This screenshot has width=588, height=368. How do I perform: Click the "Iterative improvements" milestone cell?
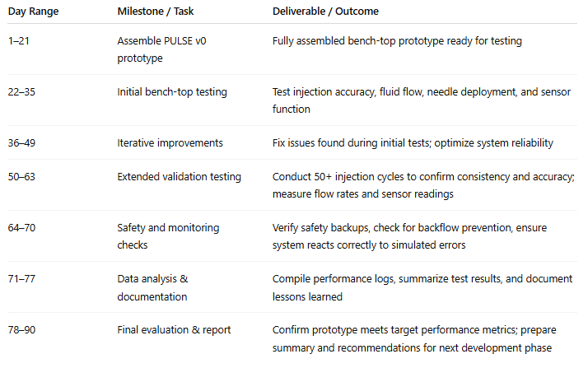(x=170, y=143)
